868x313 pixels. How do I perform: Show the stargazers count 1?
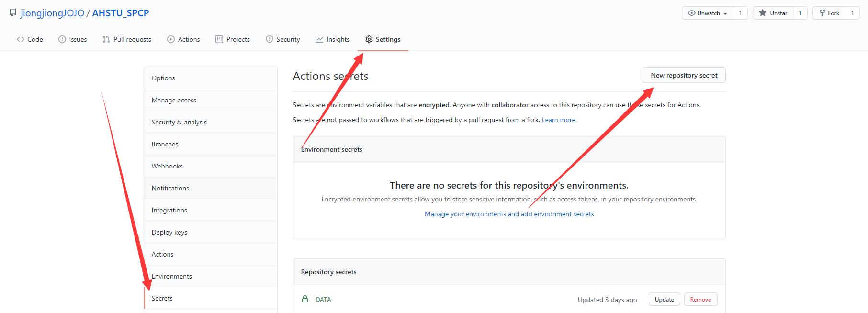pos(800,13)
